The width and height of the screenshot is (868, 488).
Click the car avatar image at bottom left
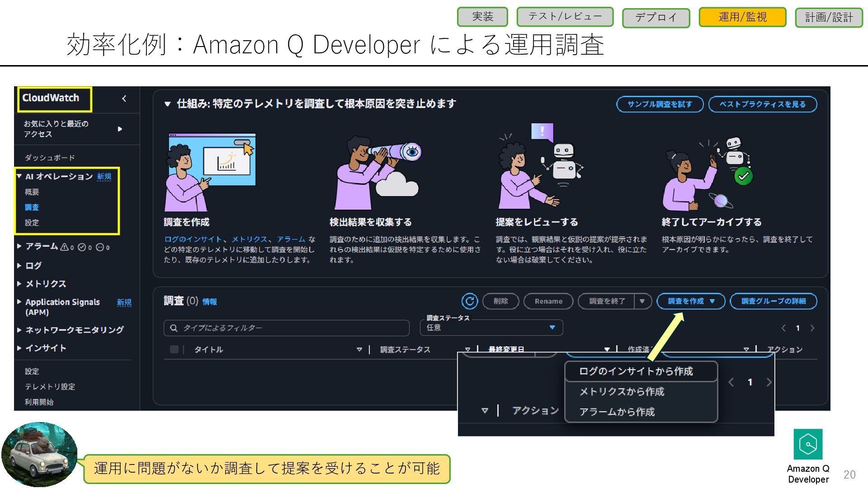pyautogui.click(x=39, y=455)
